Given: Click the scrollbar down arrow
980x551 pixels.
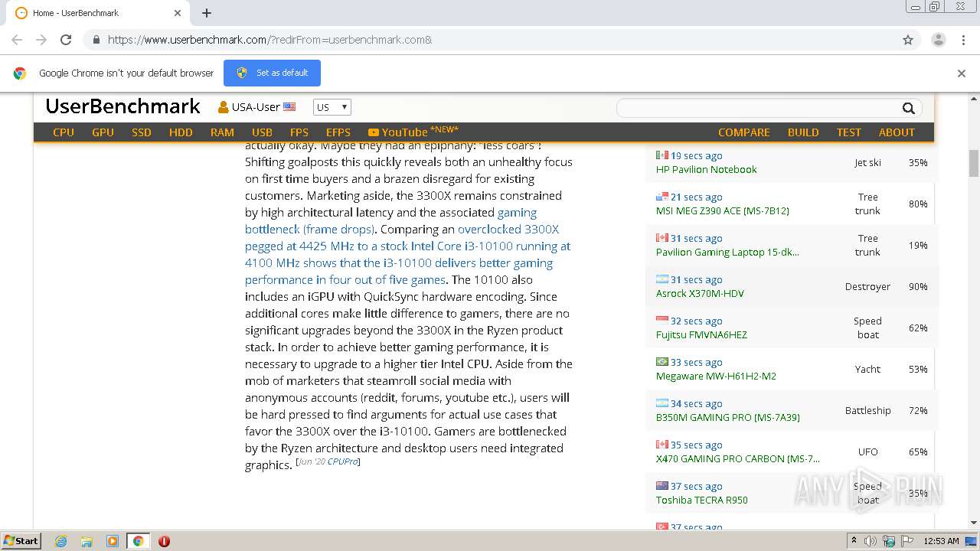Looking at the screenshot, I should 973,523.
